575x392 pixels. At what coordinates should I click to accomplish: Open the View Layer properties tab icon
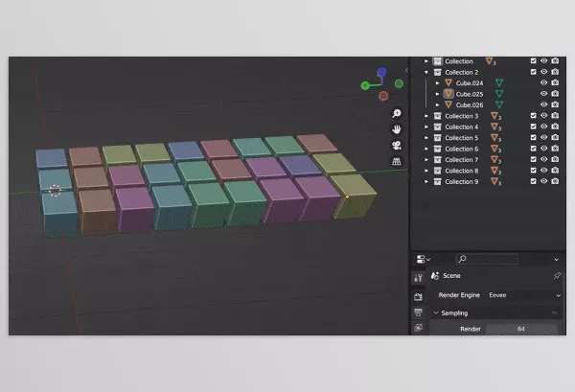(x=418, y=328)
